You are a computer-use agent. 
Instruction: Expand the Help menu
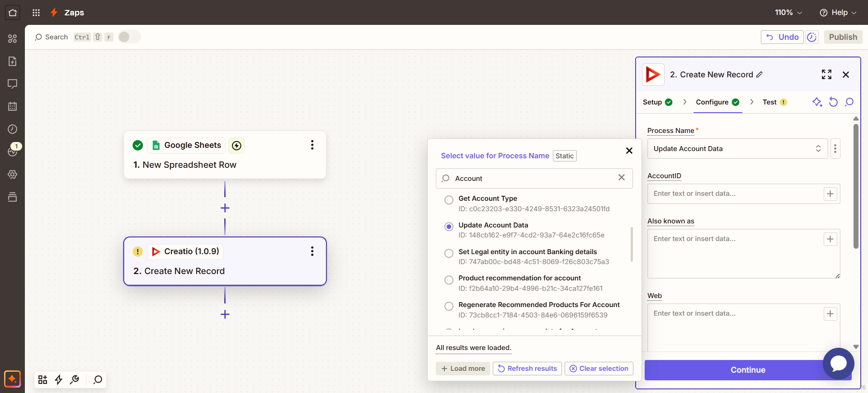pos(838,13)
